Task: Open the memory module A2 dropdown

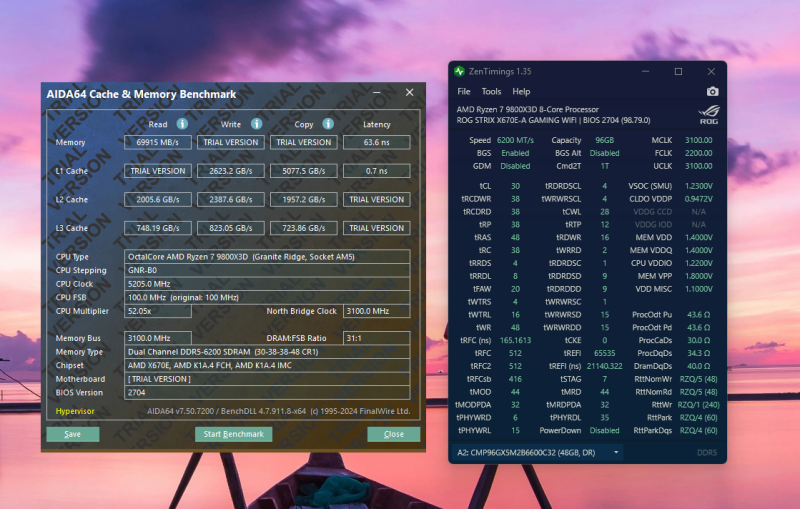Action: click(x=537, y=452)
